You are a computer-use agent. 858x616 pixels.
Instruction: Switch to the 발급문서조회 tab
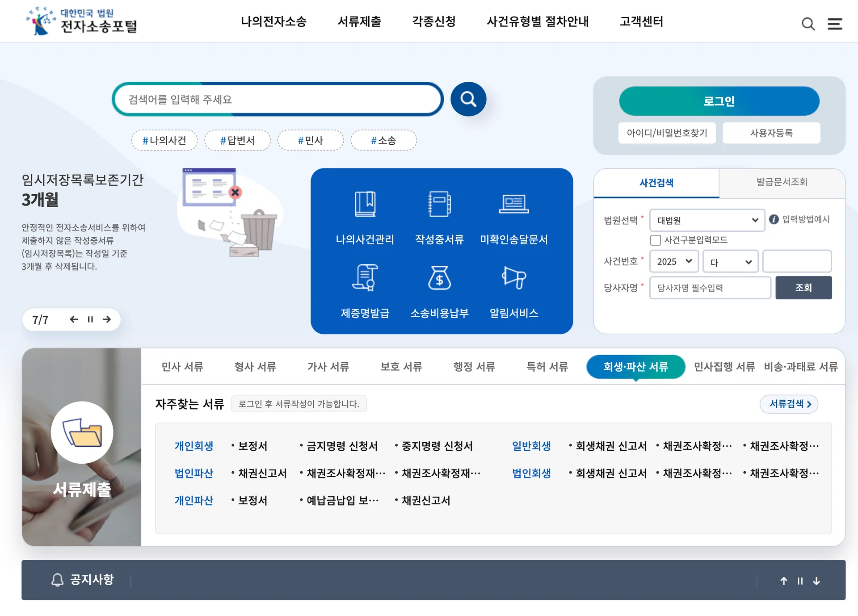click(x=782, y=183)
